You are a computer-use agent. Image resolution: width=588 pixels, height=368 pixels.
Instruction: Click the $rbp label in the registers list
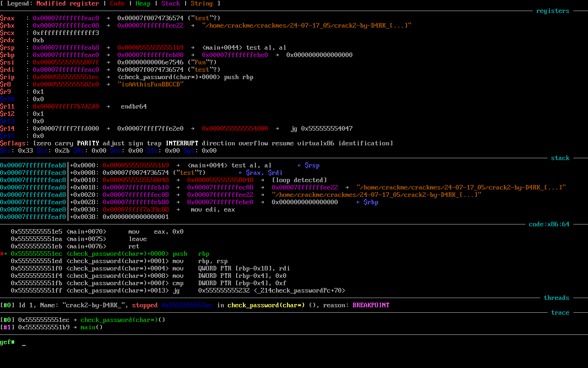[x=7, y=55]
